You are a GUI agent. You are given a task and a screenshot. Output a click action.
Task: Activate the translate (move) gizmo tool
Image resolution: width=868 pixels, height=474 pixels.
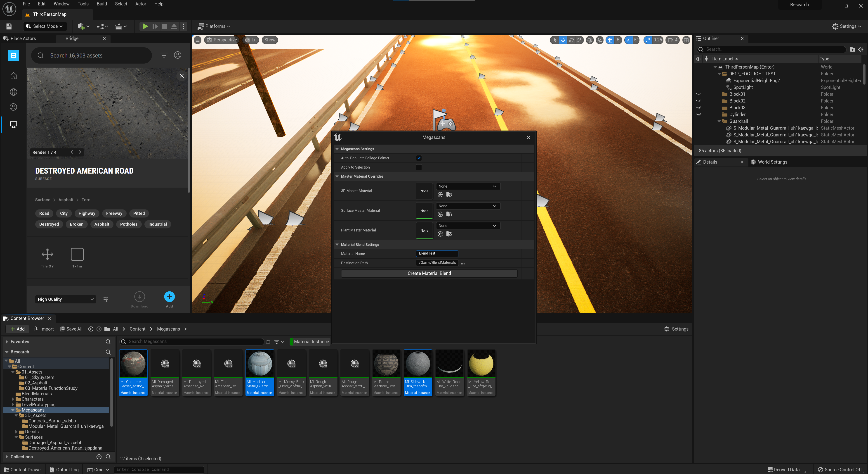point(563,40)
